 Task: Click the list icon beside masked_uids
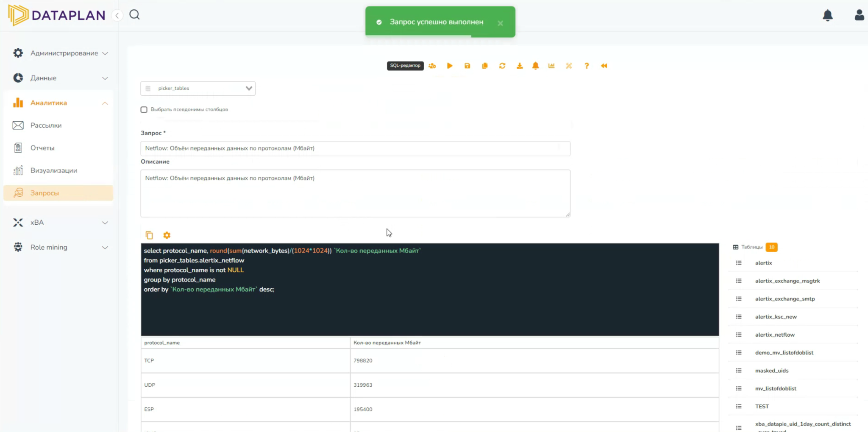739,371
